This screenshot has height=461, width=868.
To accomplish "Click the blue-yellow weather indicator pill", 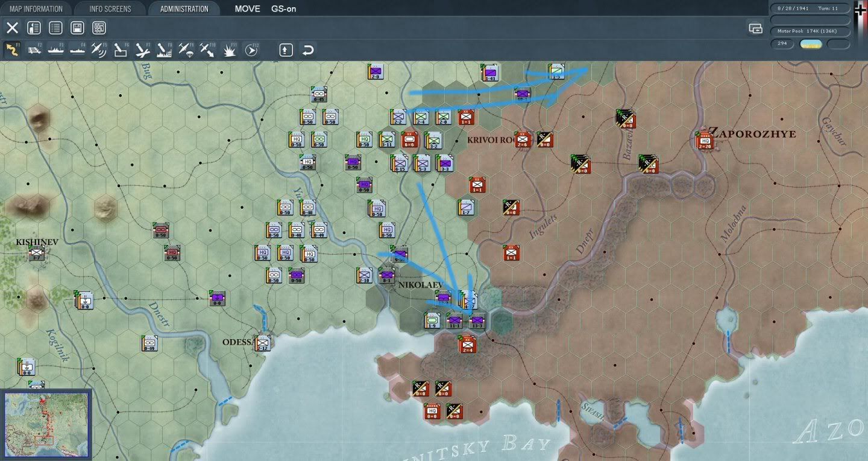I will click(811, 44).
